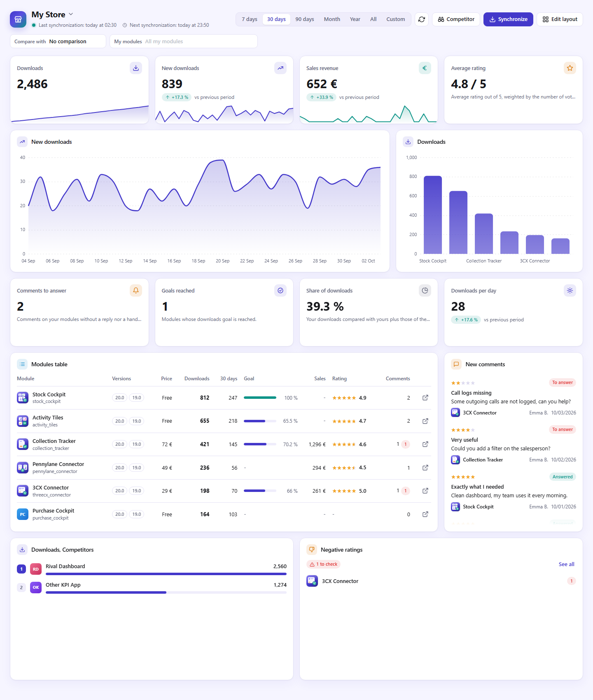The width and height of the screenshot is (593, 700).
Task: Click the Next synchronization clock icon
Action: coord(125,25)
